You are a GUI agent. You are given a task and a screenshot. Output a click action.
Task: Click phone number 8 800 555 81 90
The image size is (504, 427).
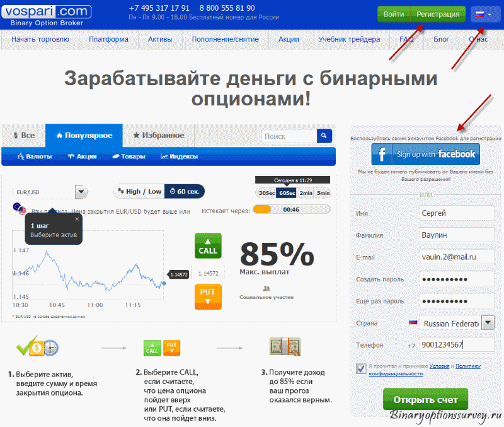pyautogui.click(x=227, y=8)
